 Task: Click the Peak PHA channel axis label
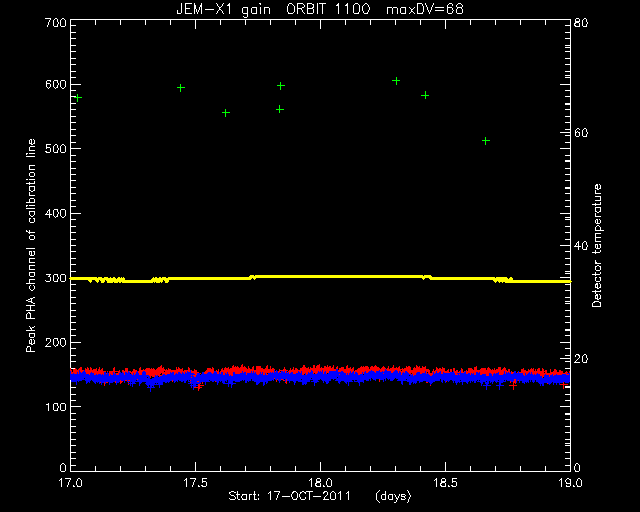pyautogui.click(x=31, y=245)
